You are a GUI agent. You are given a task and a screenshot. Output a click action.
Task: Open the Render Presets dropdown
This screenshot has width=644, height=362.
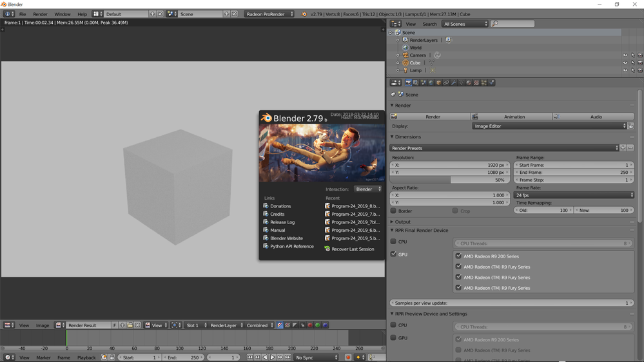tap(504, 148)
